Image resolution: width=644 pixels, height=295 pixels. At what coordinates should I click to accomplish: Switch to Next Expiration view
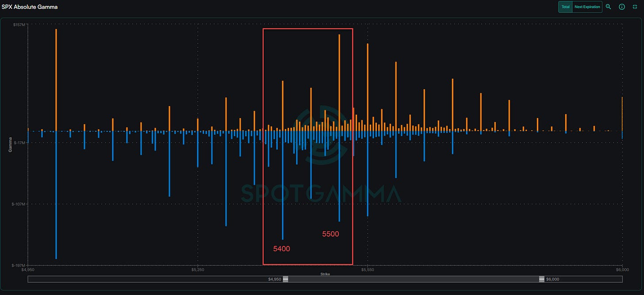pos(587,7)
